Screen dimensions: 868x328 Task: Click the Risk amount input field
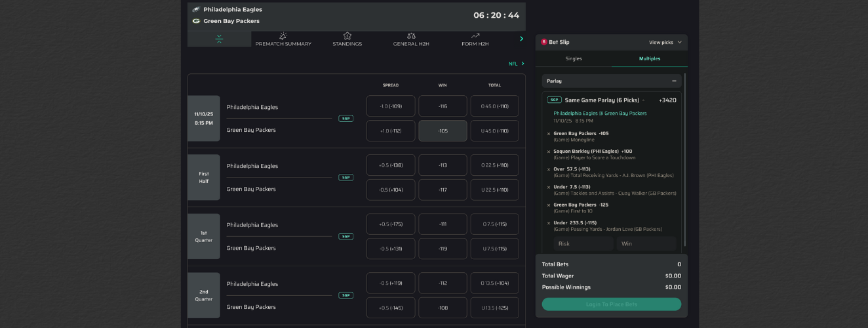(x=583, y=243)
